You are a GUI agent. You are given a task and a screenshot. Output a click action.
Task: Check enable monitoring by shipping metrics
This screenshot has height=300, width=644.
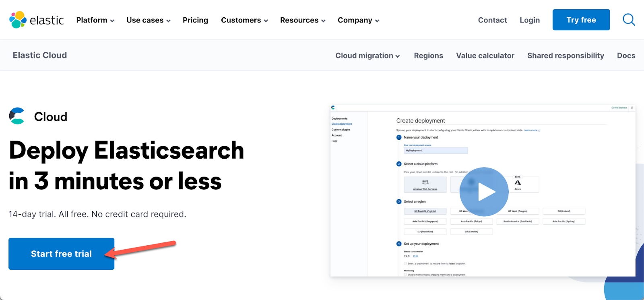pyautogui.click(x=405, y=275)
